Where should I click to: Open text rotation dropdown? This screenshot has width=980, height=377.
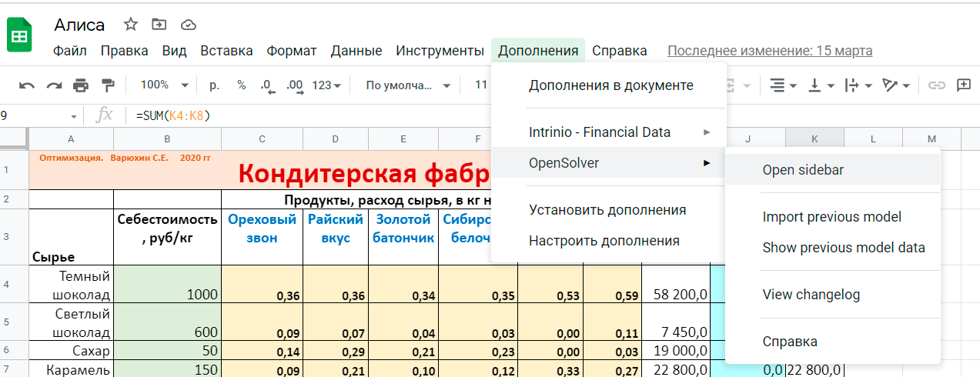pos(896,85)
